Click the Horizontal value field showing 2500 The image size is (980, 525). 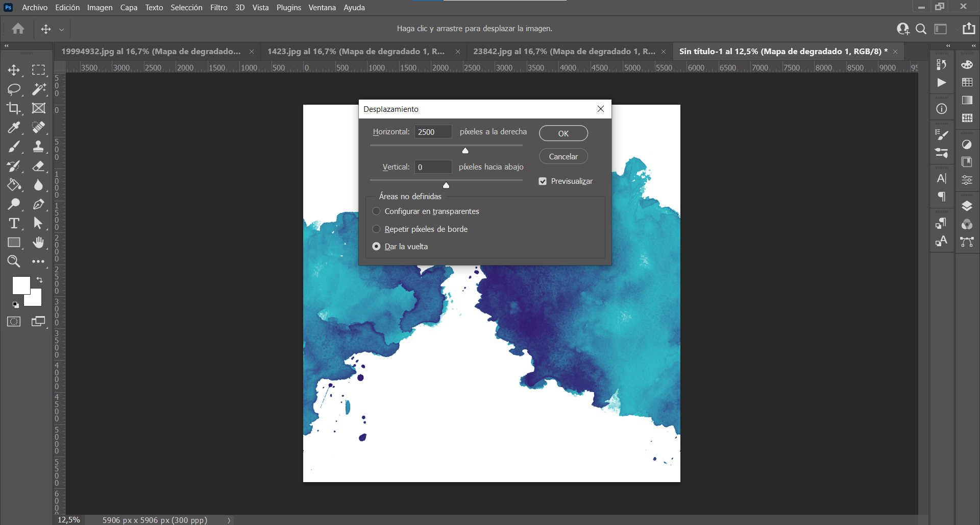pyautogui.click(x=433, y=132)
